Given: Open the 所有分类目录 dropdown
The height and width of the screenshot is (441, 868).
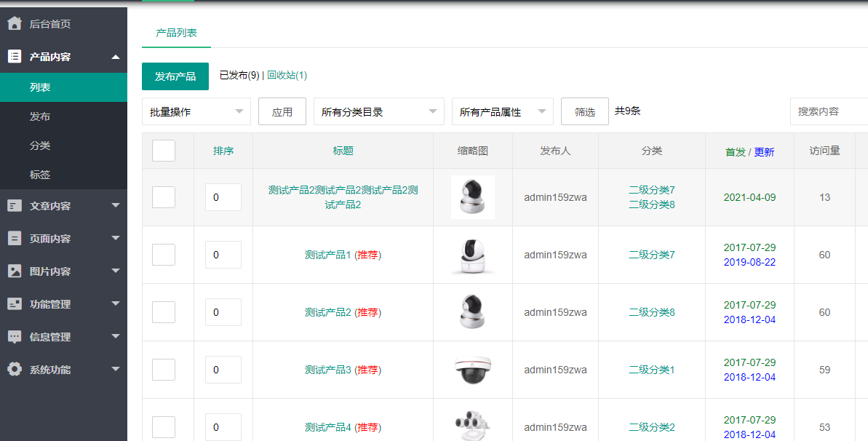Looking at the screenshot, I should [378, 112].
